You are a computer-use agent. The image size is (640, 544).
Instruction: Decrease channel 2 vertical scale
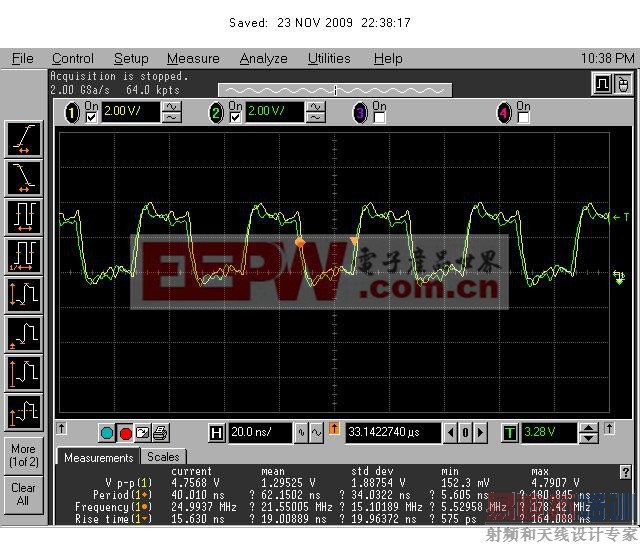(316, 118)
